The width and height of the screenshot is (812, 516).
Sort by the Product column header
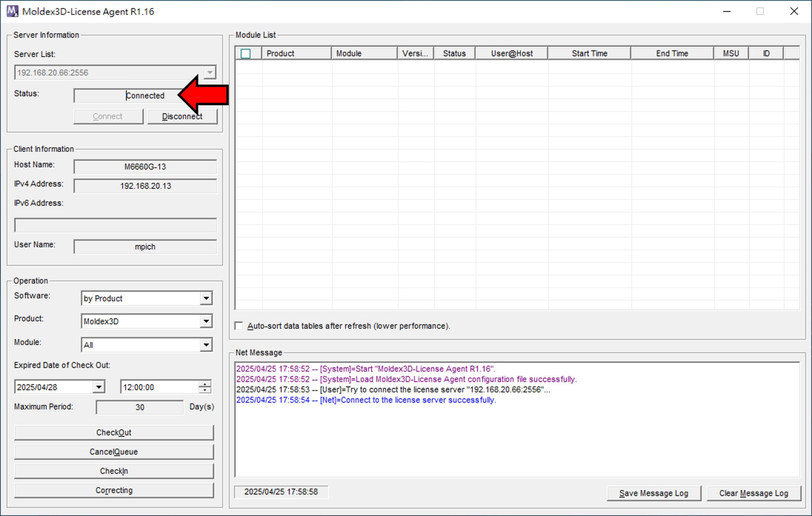(x=297, y=53)
